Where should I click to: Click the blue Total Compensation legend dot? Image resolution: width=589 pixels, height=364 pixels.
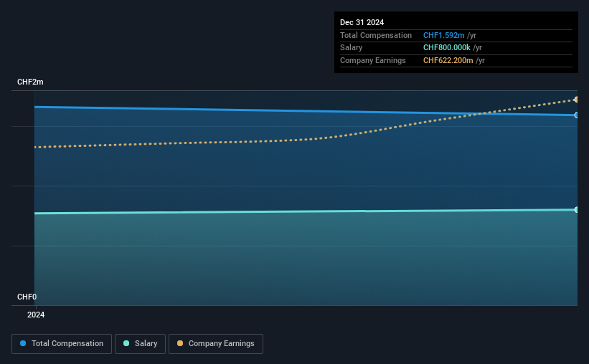click(x=23, y=343)
